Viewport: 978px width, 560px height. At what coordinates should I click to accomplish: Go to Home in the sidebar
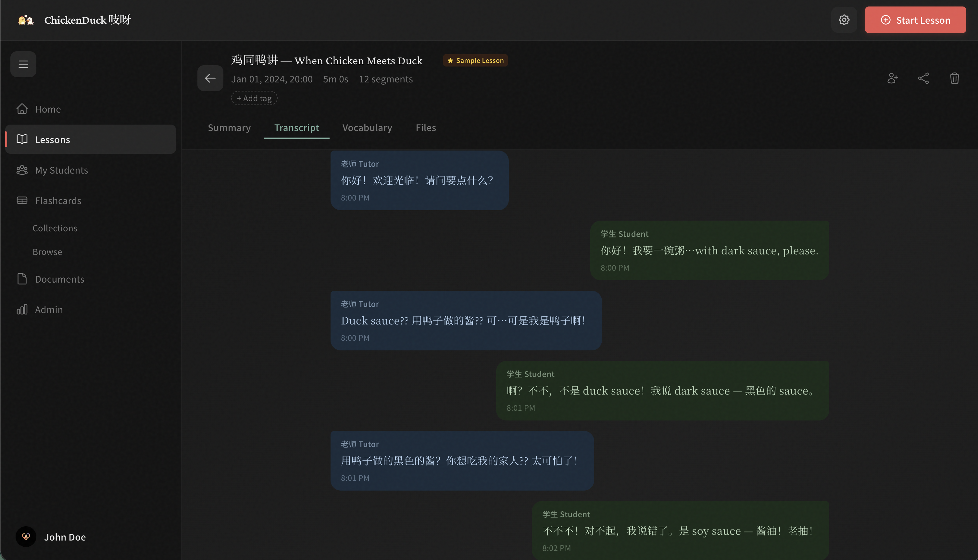tap(48, 109)
